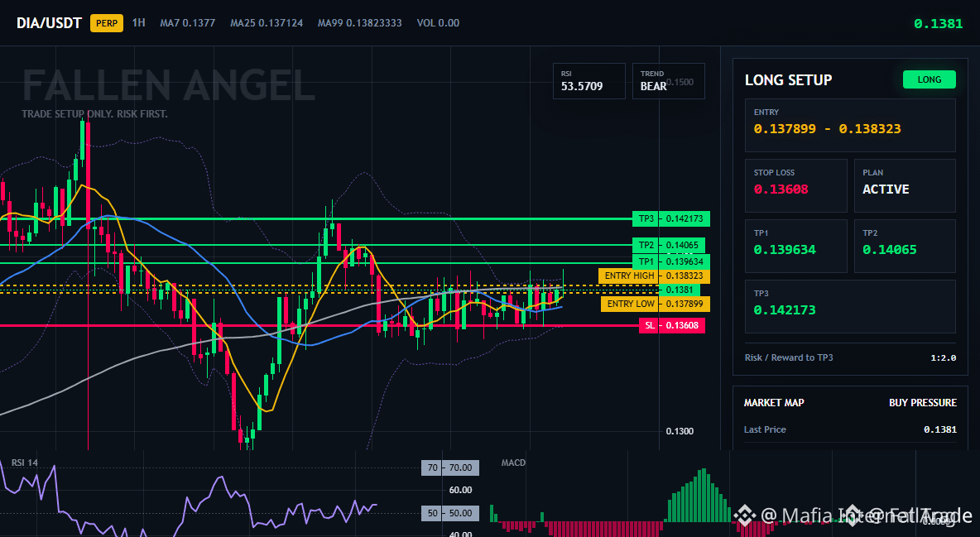Click the BUY PRESSURE label

point(923,403)
